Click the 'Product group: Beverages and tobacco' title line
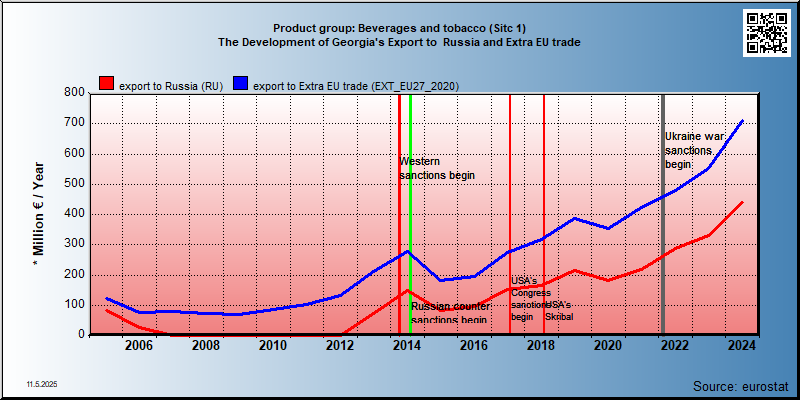The image size is (800, 400). [x=399, y=28]
